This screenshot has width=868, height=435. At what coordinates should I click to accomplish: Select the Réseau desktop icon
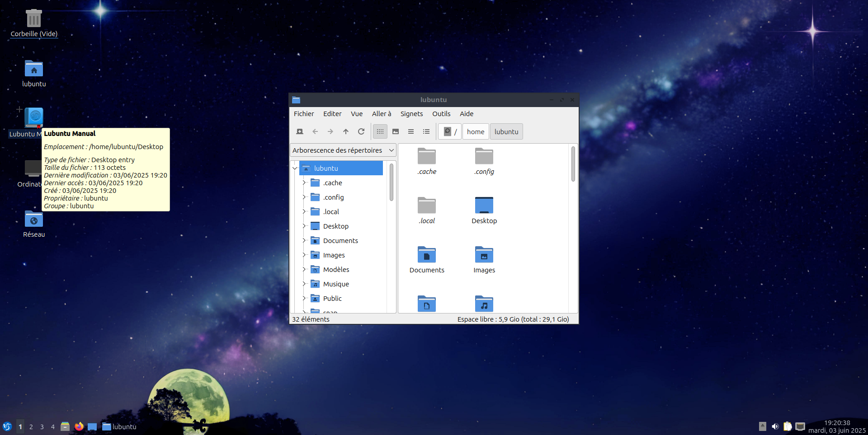[x=34, y=224]
